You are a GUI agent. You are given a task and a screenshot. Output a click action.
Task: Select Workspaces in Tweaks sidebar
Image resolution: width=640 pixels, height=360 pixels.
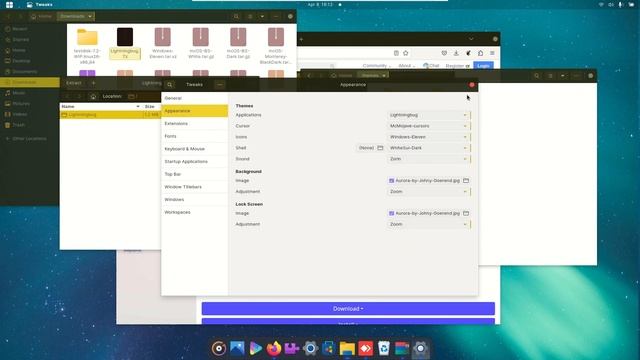[195, 212]
